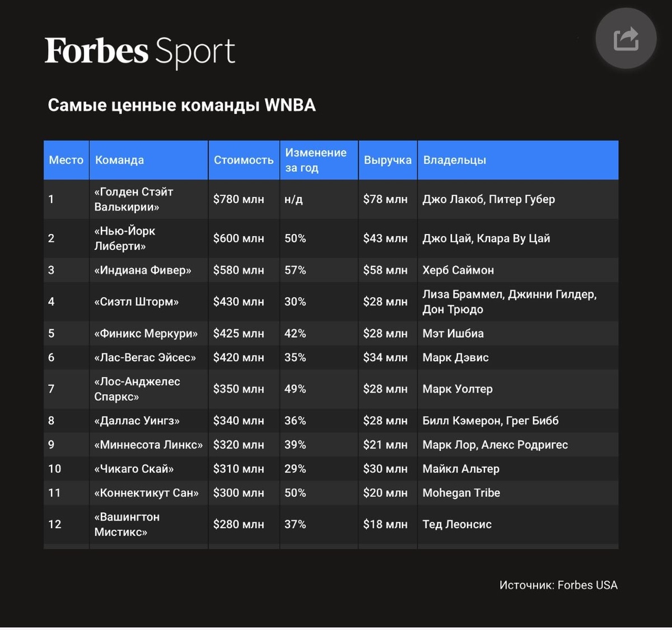Click the «Изменение за год» column header
The image size is (672, 630).
point(319,160)
